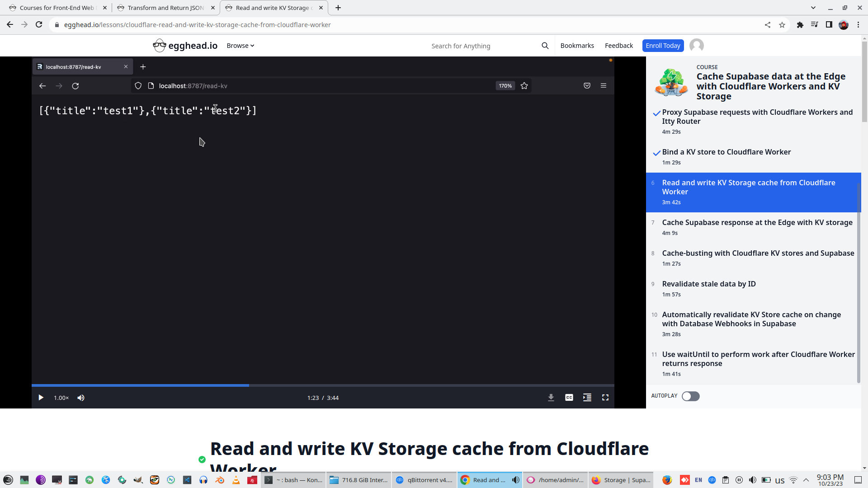
Task: Download the video lesson
Action: pyautogui.click(x=551, y=398)
